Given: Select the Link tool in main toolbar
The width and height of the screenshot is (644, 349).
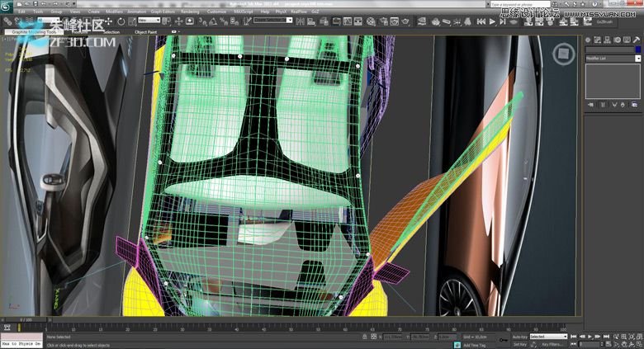Looking at the screenshot, I should [7, 21].
